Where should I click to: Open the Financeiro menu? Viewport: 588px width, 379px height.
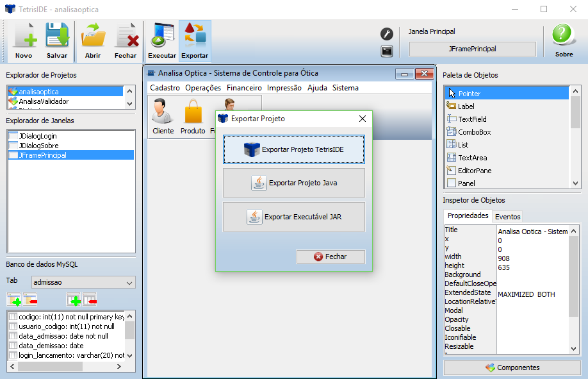(x=244, y=88)
